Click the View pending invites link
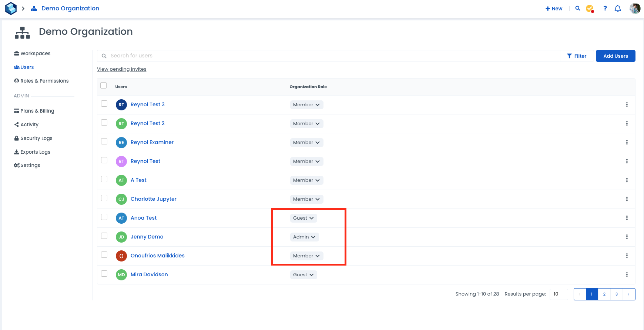 [121, 69]
